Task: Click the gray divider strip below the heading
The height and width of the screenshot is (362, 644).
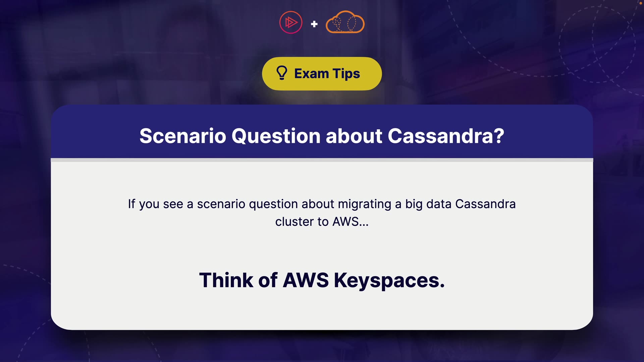Action: (322, 160)
